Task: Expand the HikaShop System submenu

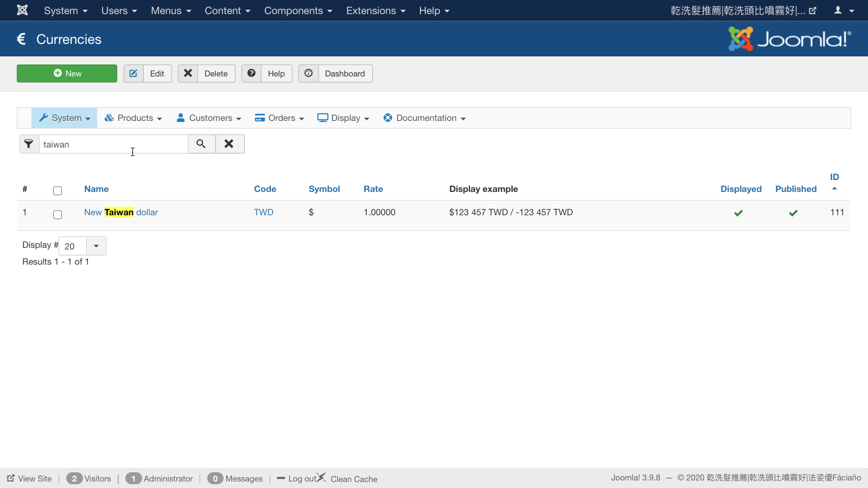Action: pos(65,118)
